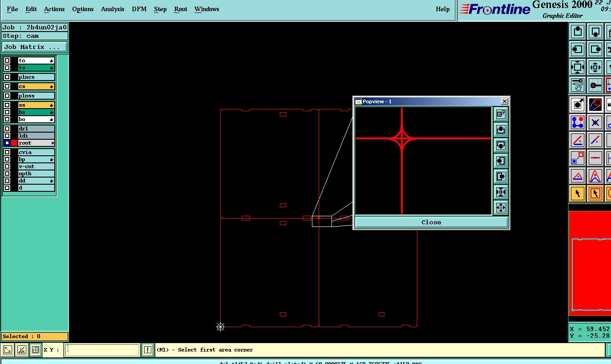Click the zoom-in arrows icon in main toolbar
Image resolution: width=611 pixels, height=364 pixels.
point(578,67)
